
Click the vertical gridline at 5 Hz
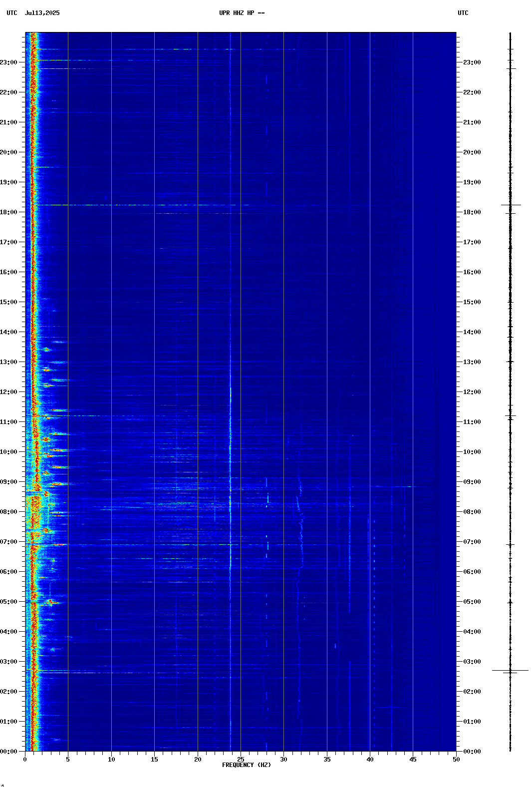pyautogui.click(x=68, y=392)
